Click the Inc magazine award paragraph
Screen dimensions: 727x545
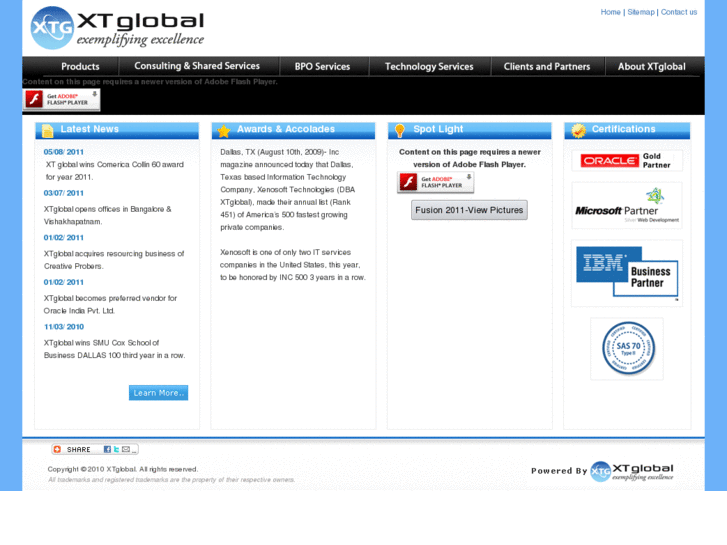[x=287, y=190]
